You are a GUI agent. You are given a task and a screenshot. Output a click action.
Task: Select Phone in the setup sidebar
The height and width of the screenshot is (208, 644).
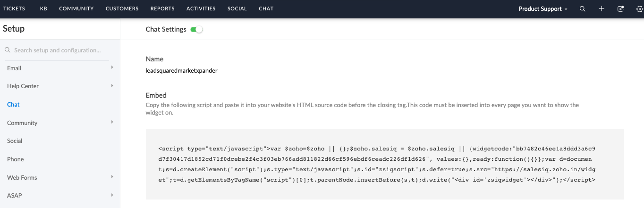pos(15,159)
